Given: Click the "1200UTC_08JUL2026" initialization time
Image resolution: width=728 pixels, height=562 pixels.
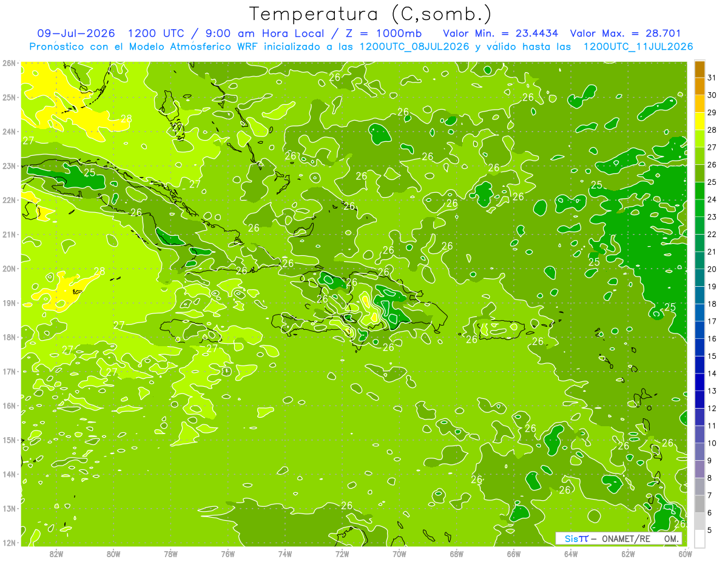Looking at the screenshot, I should pos(414,46).
